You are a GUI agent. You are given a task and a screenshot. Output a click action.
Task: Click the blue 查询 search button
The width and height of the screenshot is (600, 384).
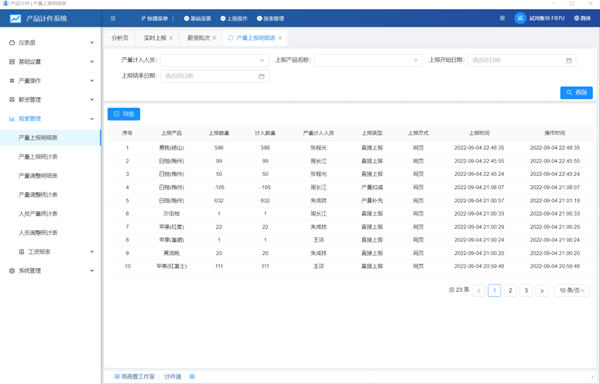tap(576, 93)
